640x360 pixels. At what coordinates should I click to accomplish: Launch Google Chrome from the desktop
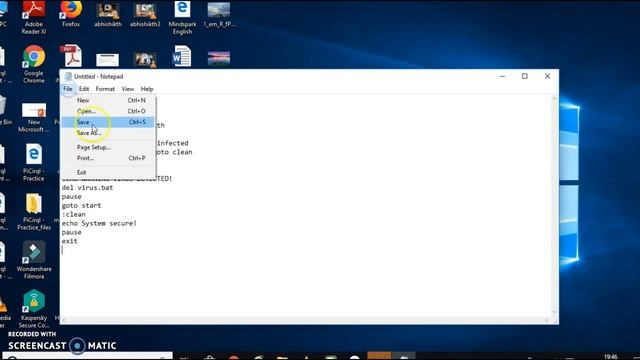coord(34,64)
